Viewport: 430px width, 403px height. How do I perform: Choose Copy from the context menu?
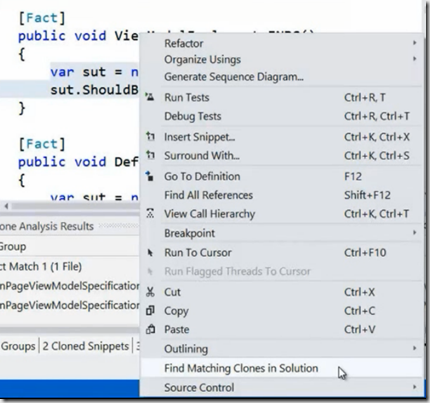281,311
